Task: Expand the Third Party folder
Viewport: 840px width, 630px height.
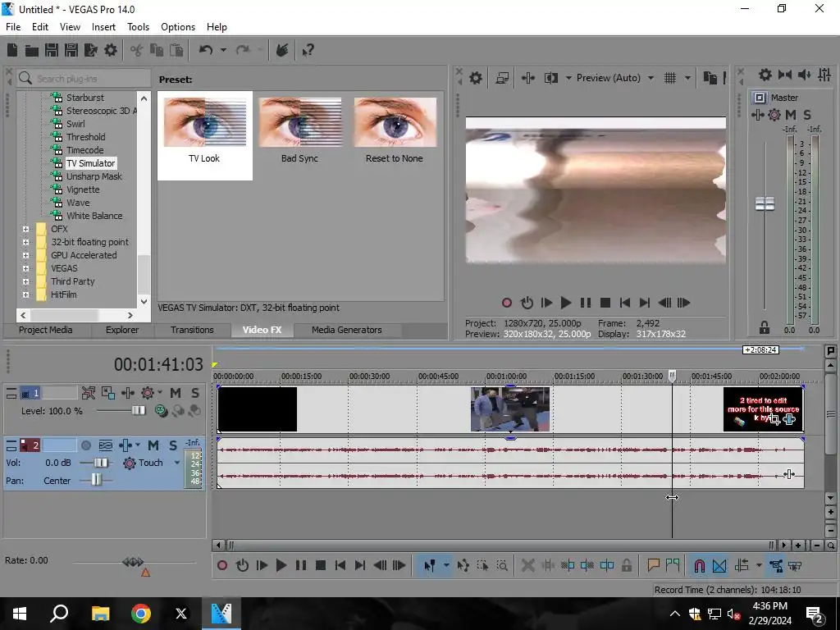Action: point(25,282)
